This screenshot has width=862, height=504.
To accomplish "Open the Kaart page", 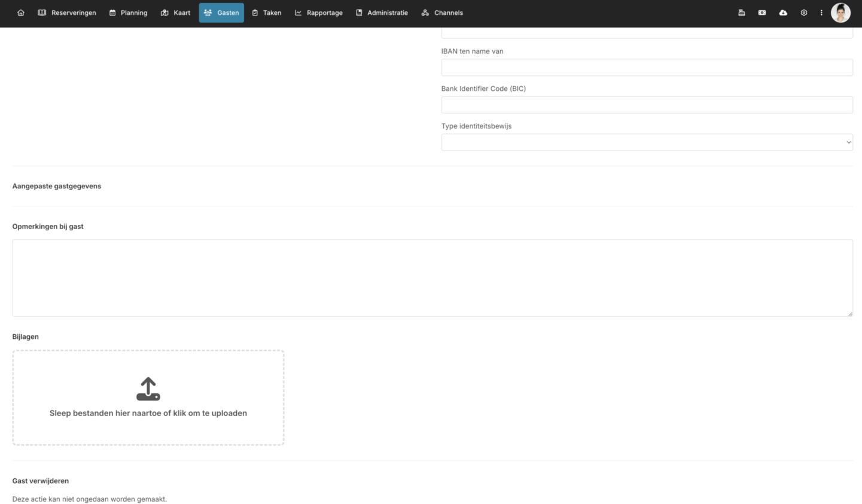I will pos(176,13).
